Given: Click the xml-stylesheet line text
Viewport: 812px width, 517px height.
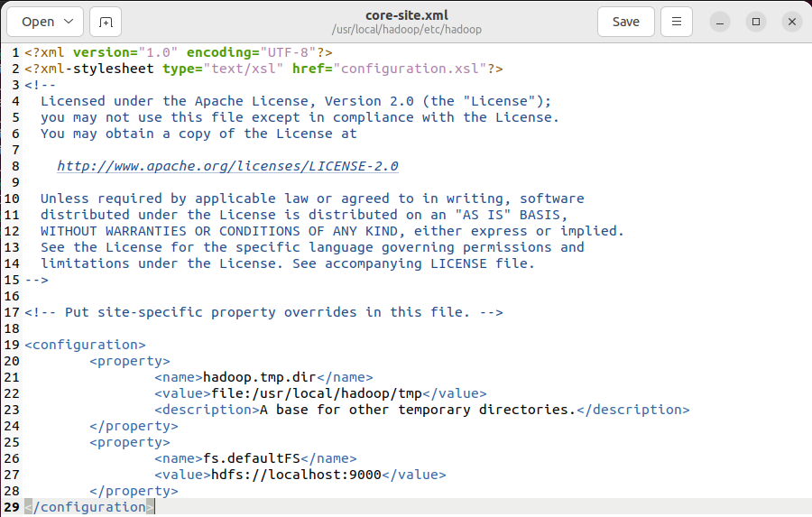Looking at the screenshot, I should 263,69.
